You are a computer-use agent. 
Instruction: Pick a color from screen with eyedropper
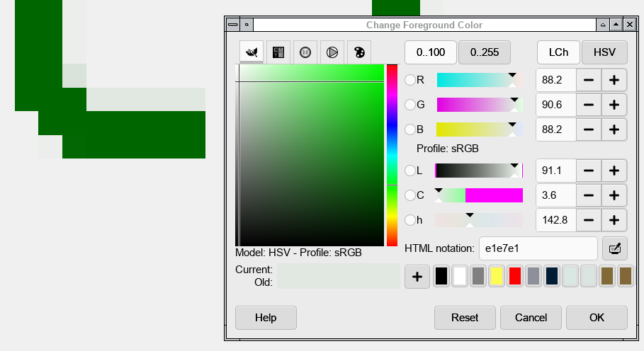tap(614, 248)
